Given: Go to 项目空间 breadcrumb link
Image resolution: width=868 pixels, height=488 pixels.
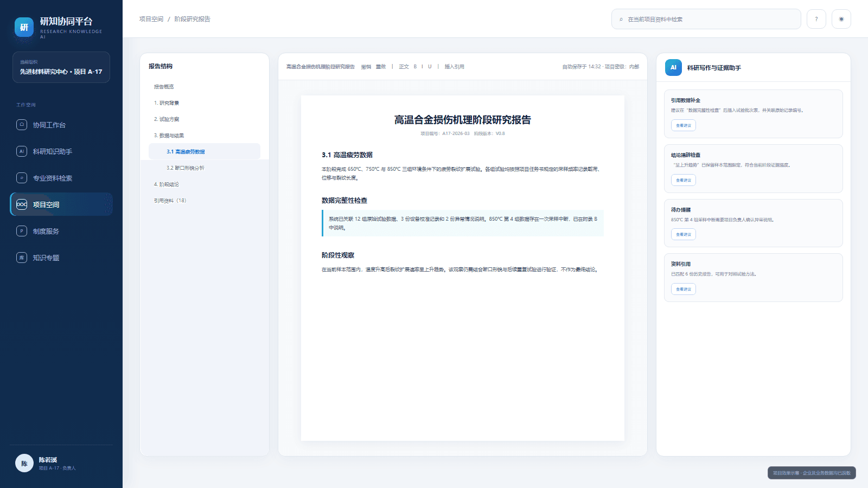Looking at the screenshot, I should (x=151, y=19).
